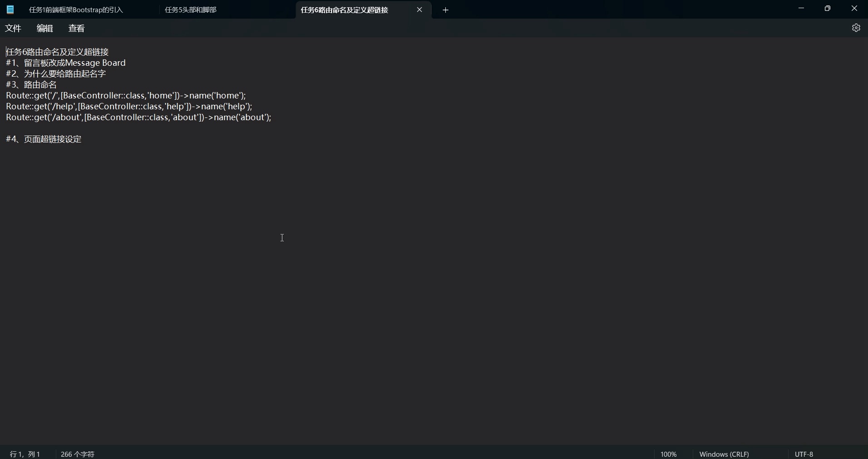Select the active 任务6路由命名及定义超链接 tab
The image size is (868, 459).
click(x=345, y=10)
